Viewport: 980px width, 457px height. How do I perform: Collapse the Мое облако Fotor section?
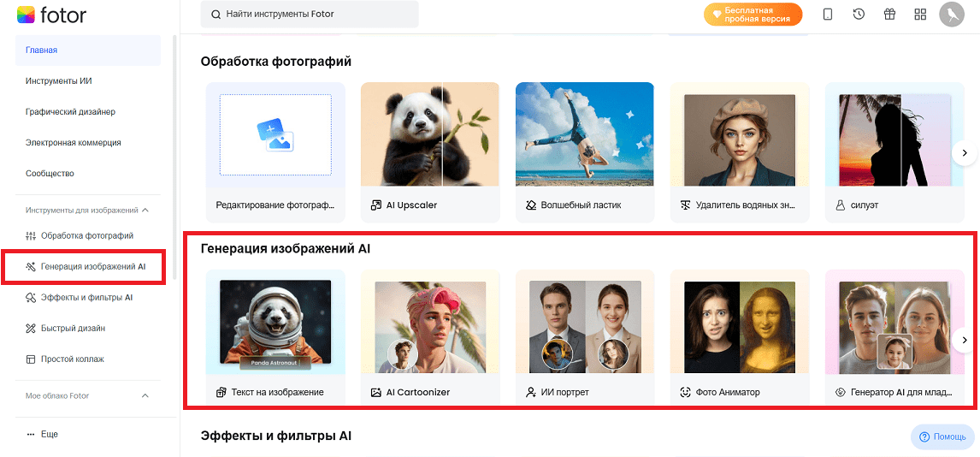click(x=145, y=395)
